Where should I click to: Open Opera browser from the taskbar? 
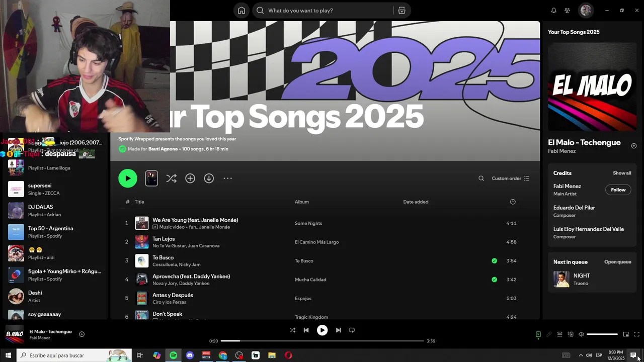(x=288, y=355)
